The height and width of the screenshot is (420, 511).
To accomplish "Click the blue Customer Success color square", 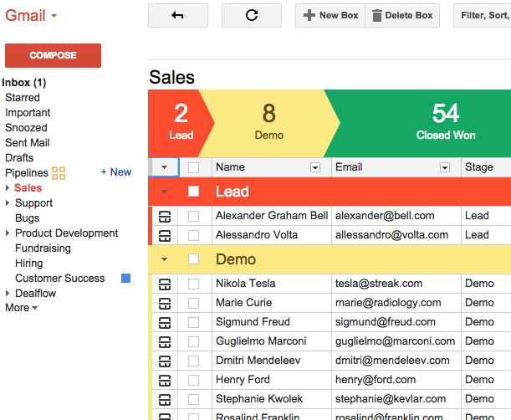I will pyautogui.click(x=126, y=279).
